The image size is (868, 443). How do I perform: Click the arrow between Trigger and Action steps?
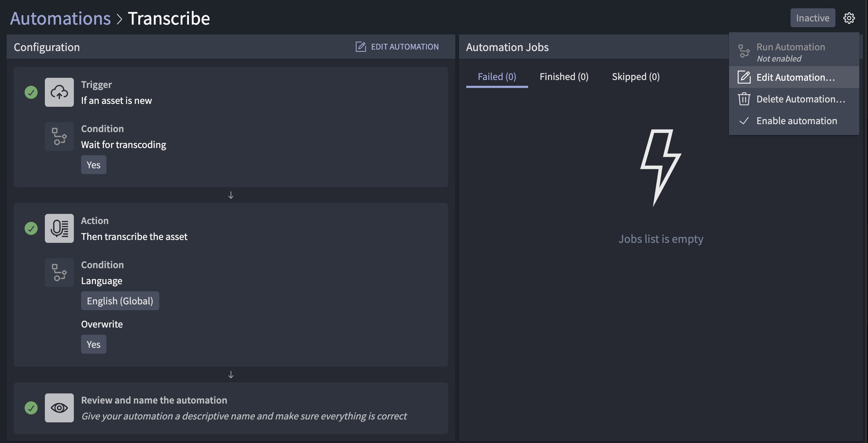pos(231,195)
